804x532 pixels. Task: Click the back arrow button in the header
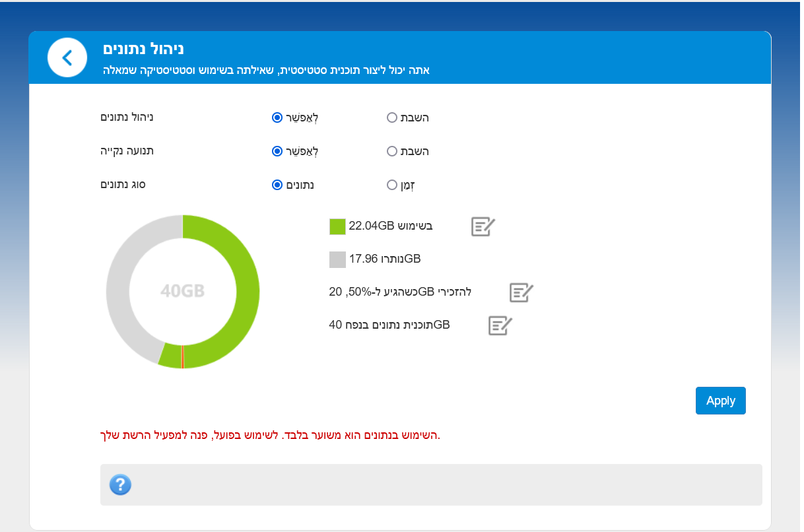(x=67, y=57)
